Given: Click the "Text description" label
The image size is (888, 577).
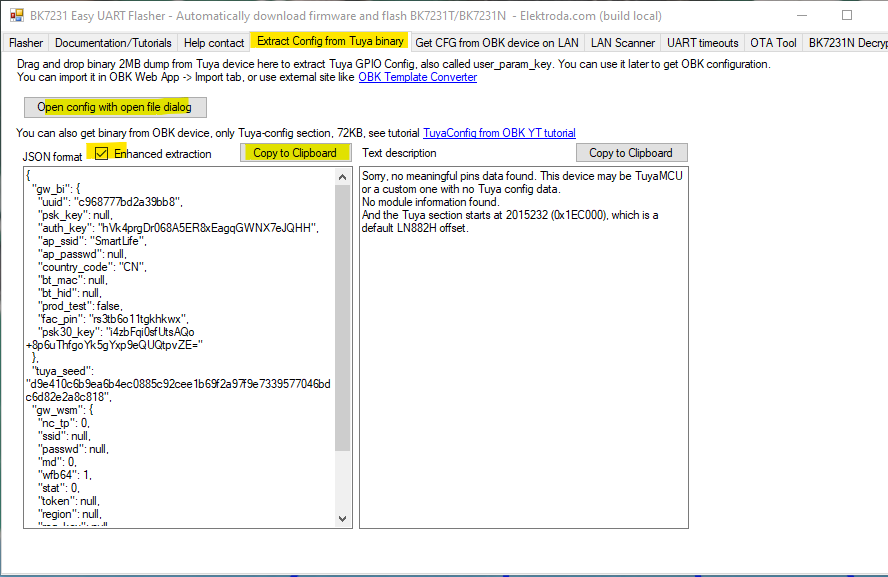Looking at the screenshot, I should tap(399, 153).
